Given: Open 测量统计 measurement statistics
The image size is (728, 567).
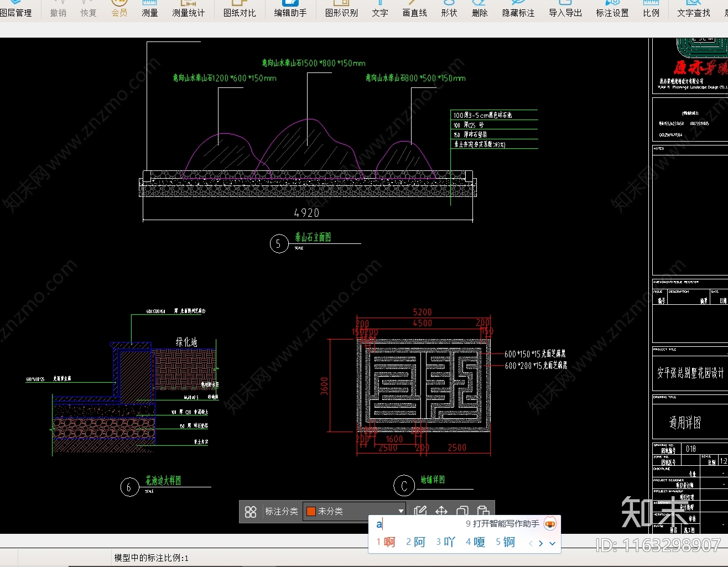Looking at the screenshot, I should 188,9.
